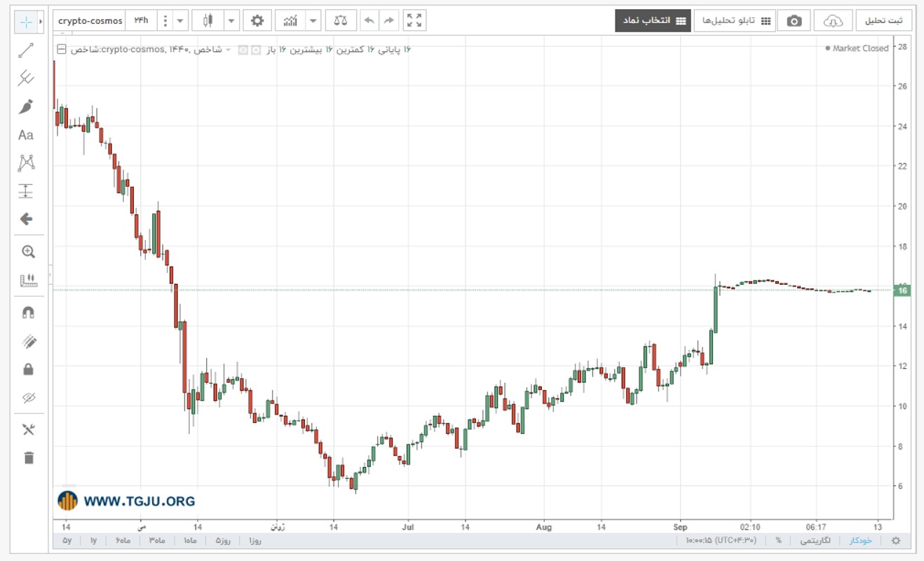Toggle stay in drawing mode pencil
The image size is (924, 561).
click(28, 342)
